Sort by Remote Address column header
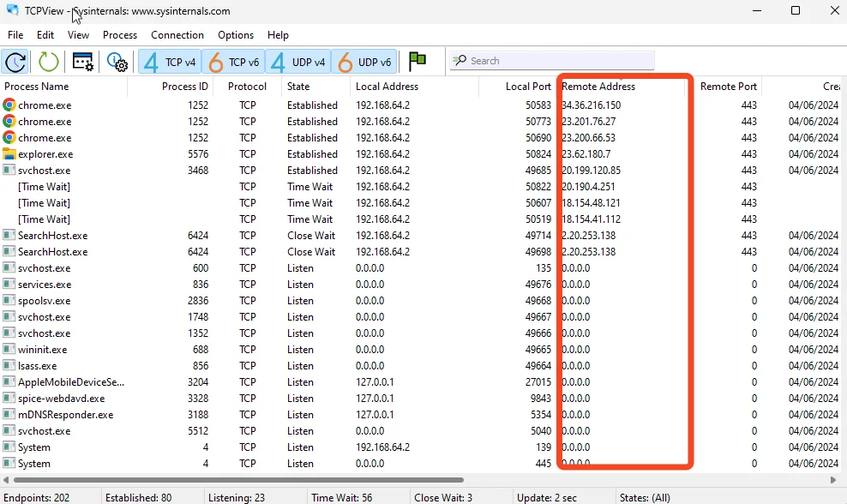847x504 pixels. [x=598, y=87]
